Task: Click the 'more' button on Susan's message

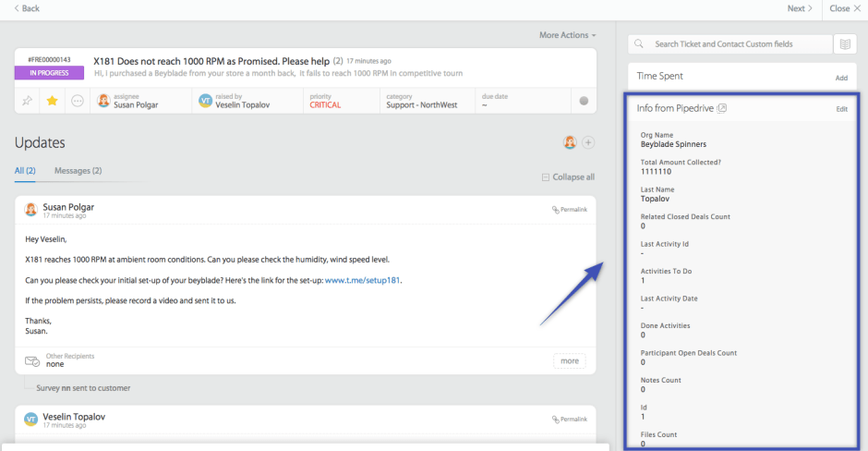Action: [x=569, y=360]
